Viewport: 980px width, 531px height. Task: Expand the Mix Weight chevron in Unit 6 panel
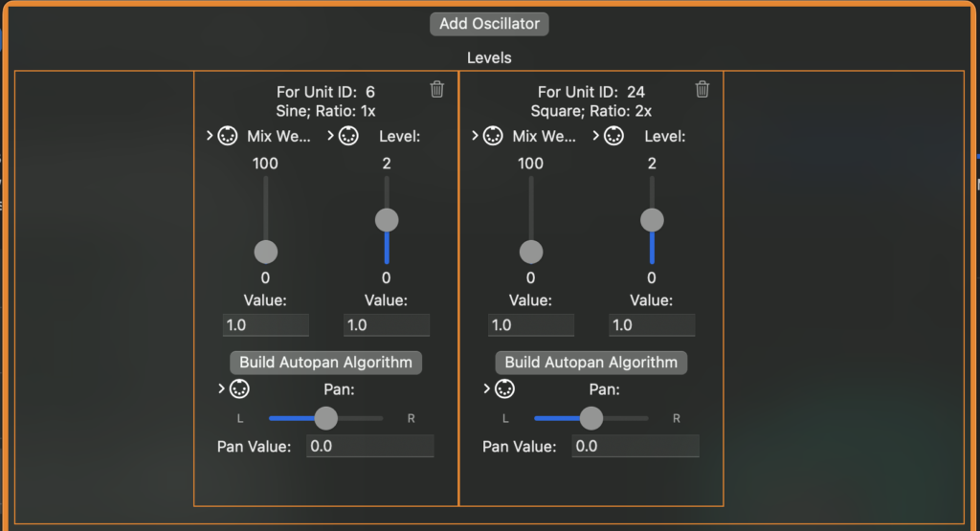tap(210, 135)
